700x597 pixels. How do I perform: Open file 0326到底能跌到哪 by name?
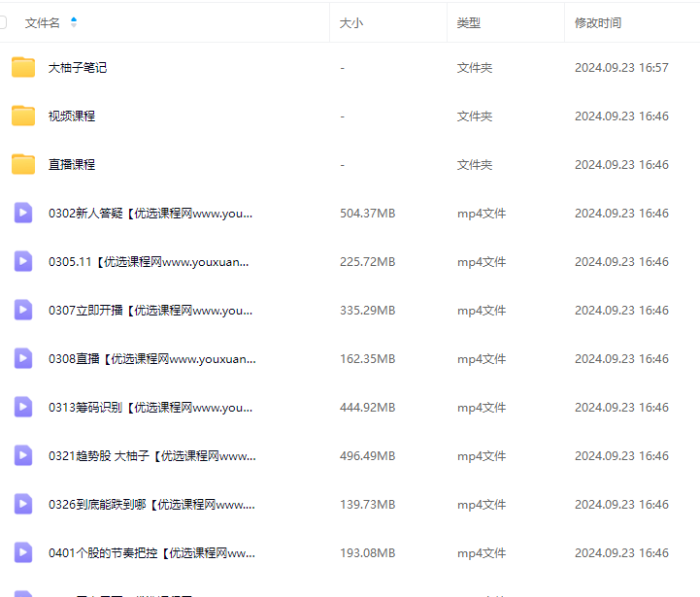[x=151, y=505]
